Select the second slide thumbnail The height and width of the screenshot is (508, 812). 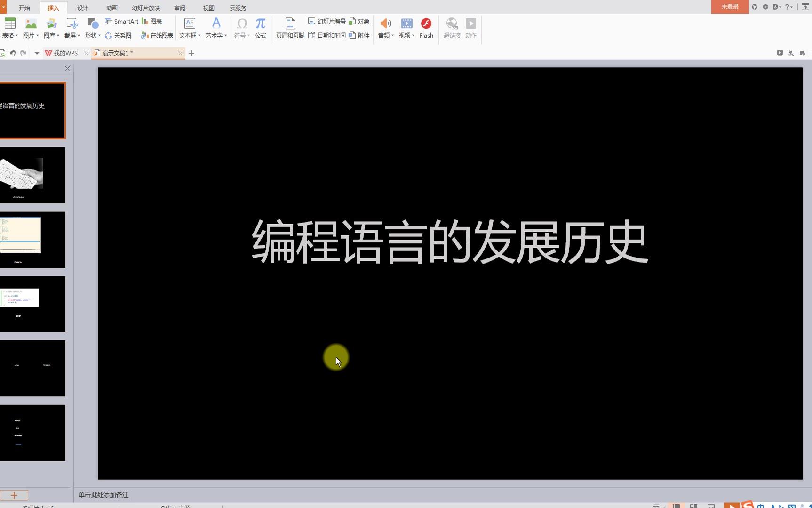coord(33,175)
